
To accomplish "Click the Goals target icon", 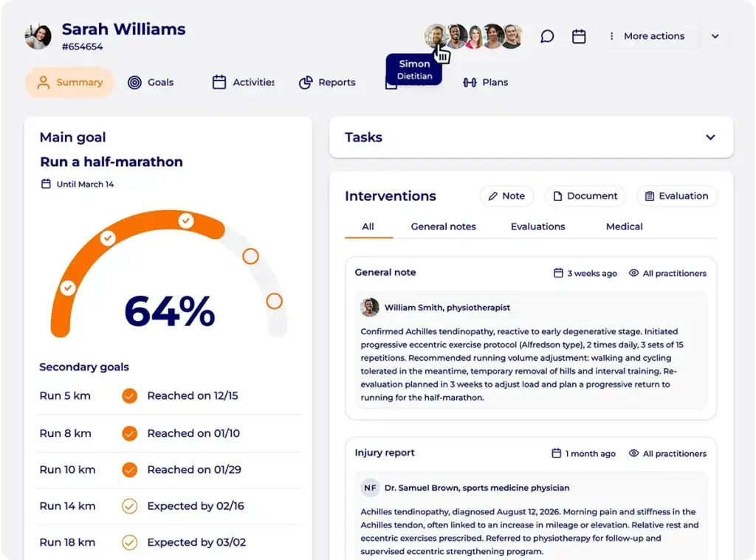I will tap(134, 83).
